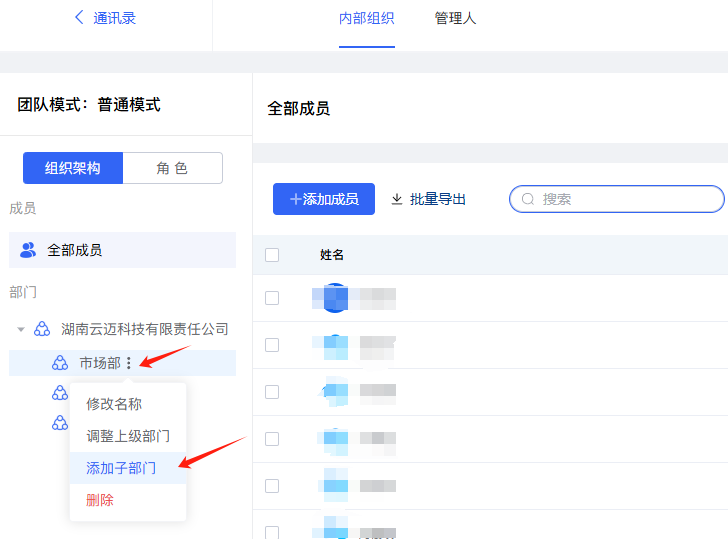Screen dimensions: 728x539
Task: Switch to the 管理人 tab
Action: tap(455, 18)
